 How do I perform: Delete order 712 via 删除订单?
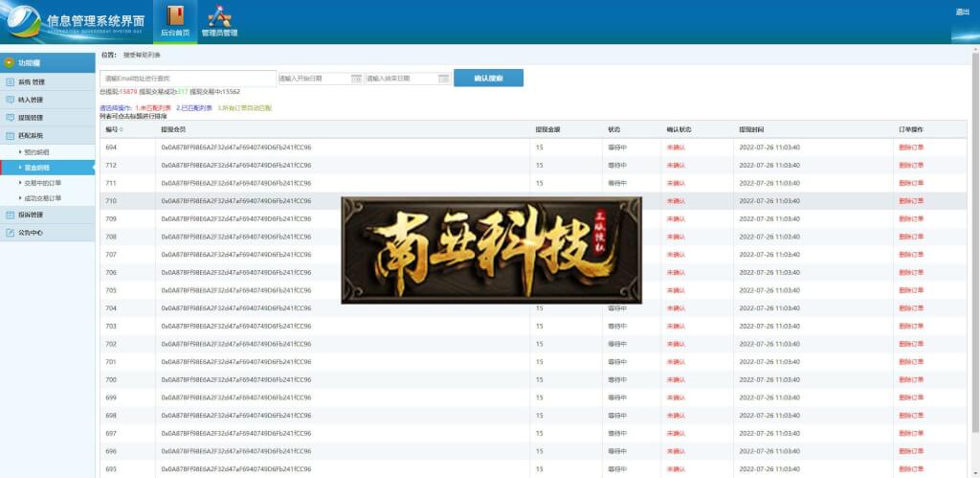911,165
